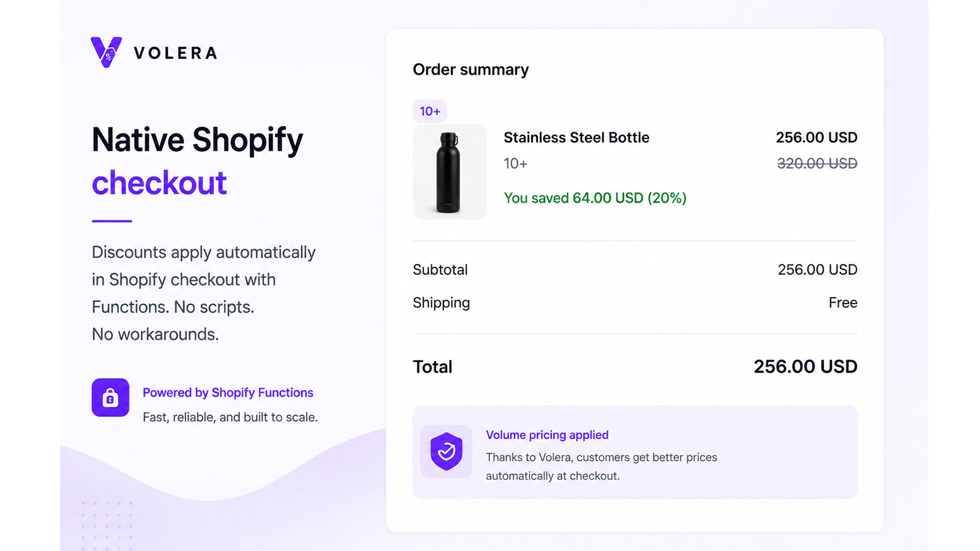Click the Free shipping value

click(843, 303)
